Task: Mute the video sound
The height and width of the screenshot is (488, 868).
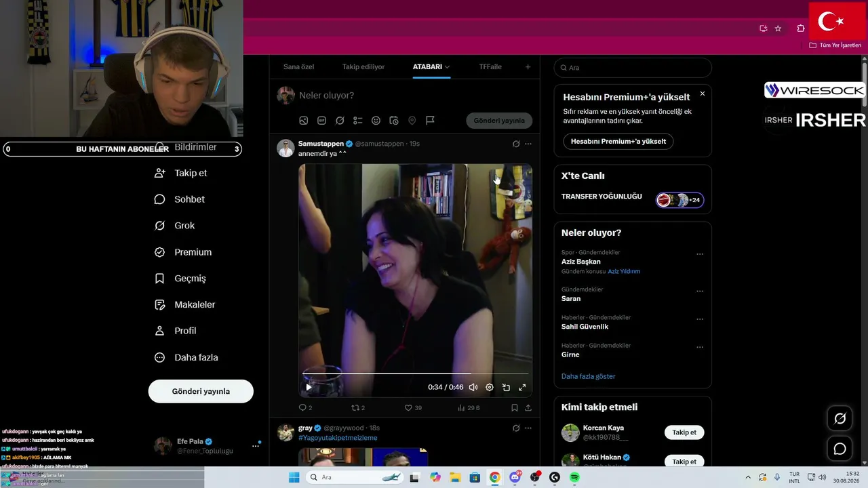Action: click(x=473, y=388)
